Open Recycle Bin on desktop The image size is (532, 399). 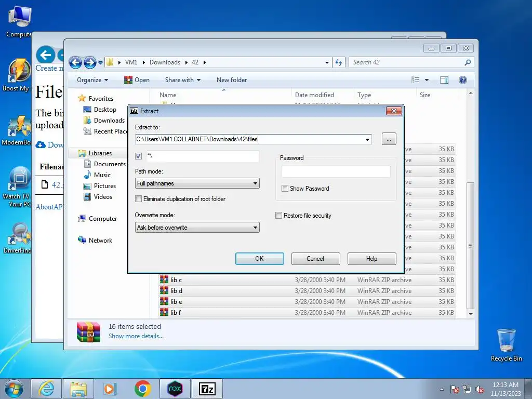(x=506, y=345)
